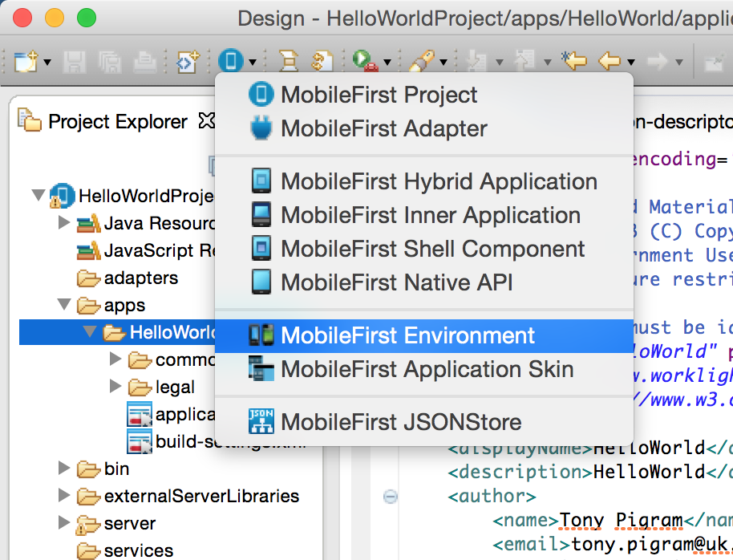Choose MobileFirst Hybrid Application

pyautogui.click(x=424, y=181)
